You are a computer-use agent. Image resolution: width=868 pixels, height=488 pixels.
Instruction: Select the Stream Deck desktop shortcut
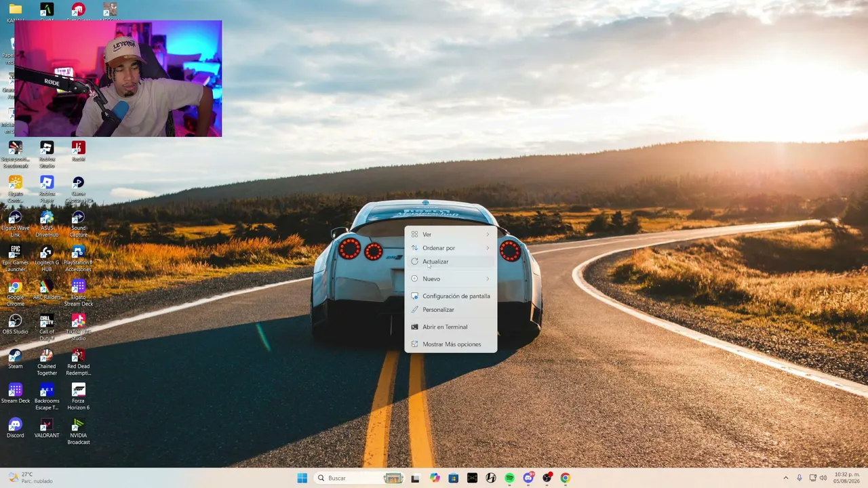pyautogui.click(x=15, y=394)
